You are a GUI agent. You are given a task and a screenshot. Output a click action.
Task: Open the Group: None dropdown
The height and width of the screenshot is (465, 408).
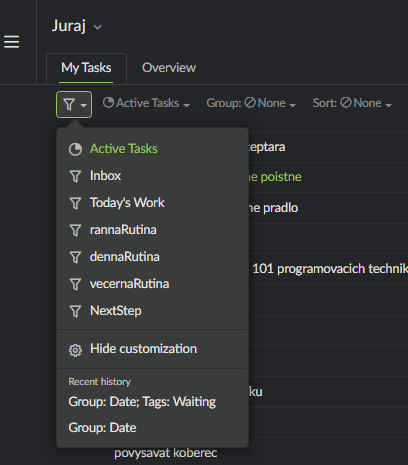point(251,103)
